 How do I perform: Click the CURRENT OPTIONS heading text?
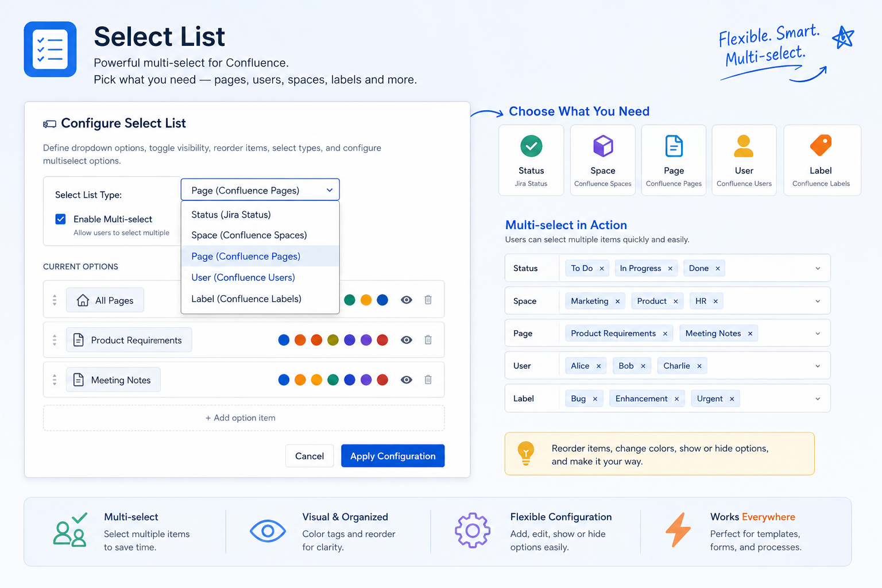tap(80, 266)
